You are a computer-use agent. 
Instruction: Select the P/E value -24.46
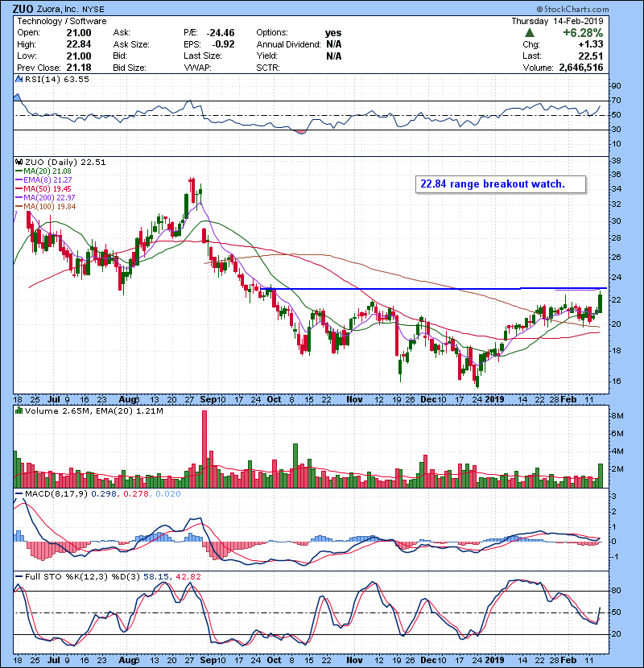click(x=221, y=33)
